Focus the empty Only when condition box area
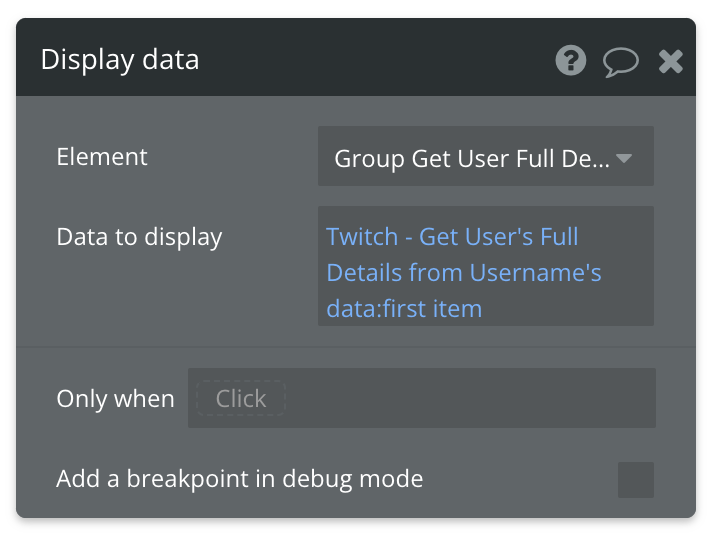The image size is (712, 538). [x=470, y=398]
